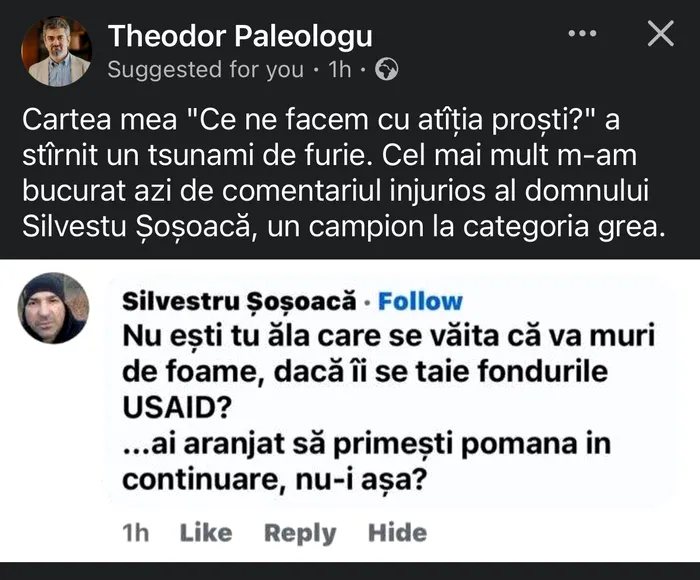Hide the comment
This screenshot has height=580, width=700.
(397, 533)
